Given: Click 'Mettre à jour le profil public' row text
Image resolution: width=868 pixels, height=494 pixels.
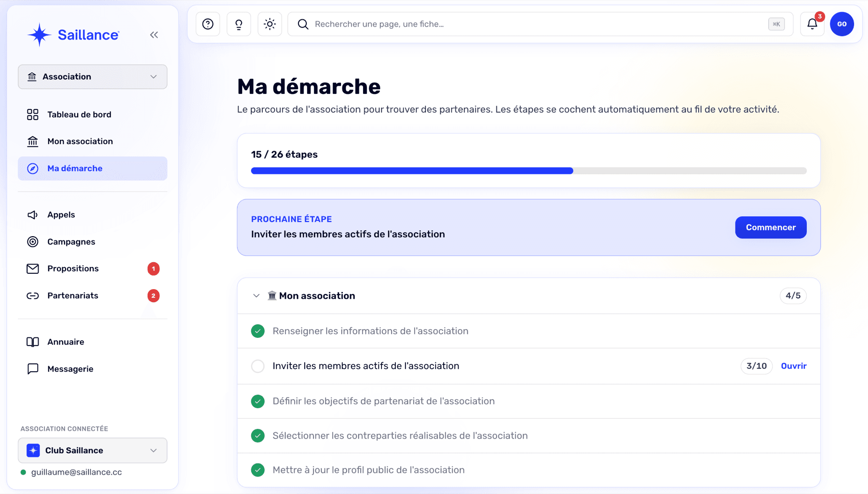Looking at the screenshot, I should point(368,470).
